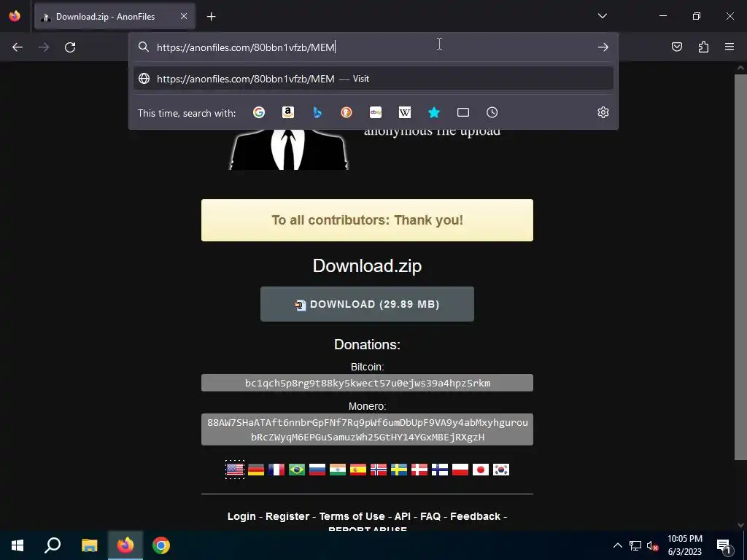
Task: Click the page vertical scrollbar thumb
Action: click(x=740, y=267)
